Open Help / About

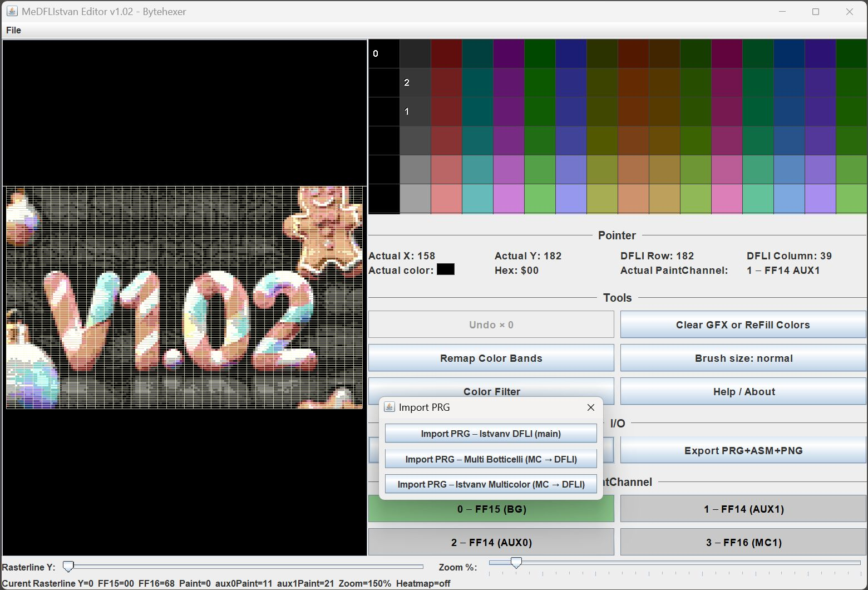(x=743, y=392)
